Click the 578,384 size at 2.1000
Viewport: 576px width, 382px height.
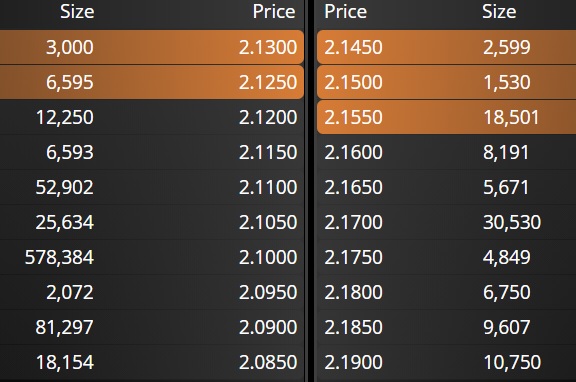[x=59, y=257]
